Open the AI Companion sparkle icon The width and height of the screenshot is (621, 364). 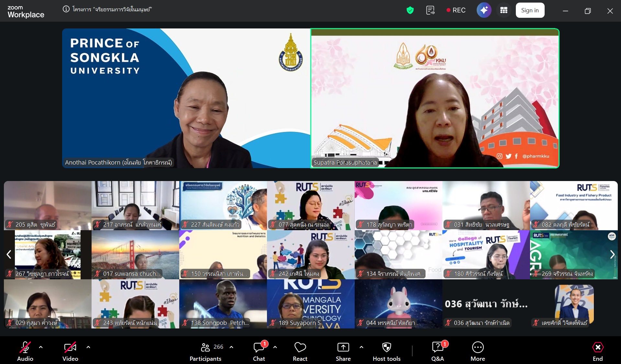[484, 10]
